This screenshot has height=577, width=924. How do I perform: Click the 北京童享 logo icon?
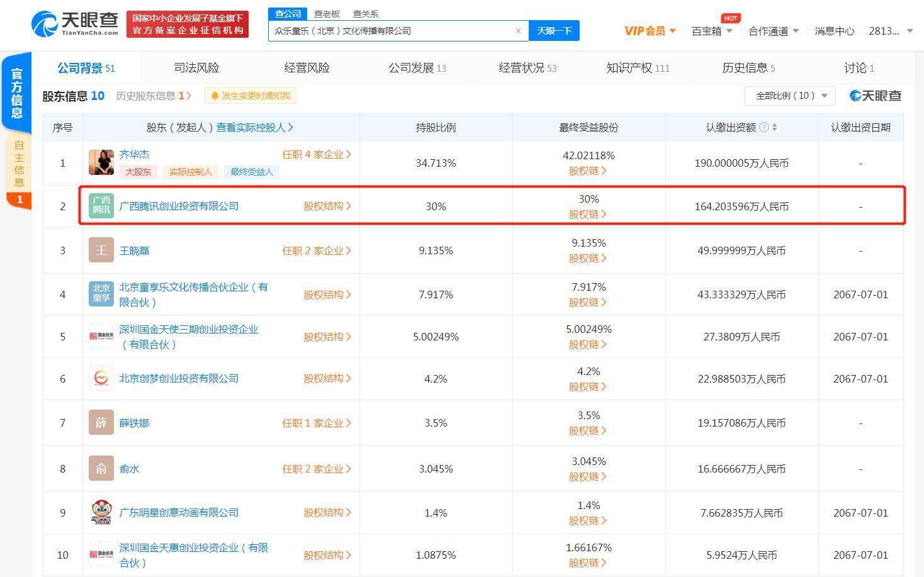click(x=101, y=294)
